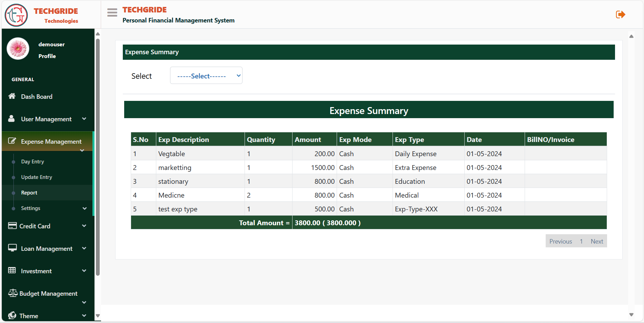Image resolution: width=644 pixels, height=323 pixels.
Task: Click the Next pagination button
Action: (597, 241)
